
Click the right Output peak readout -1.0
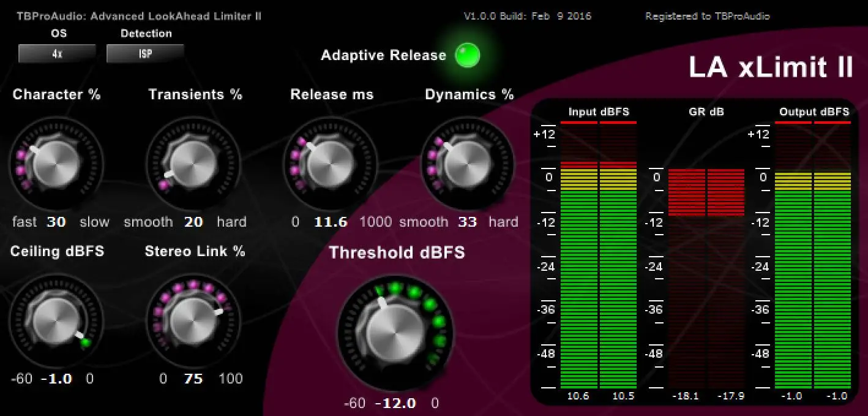tap(837, 396)
